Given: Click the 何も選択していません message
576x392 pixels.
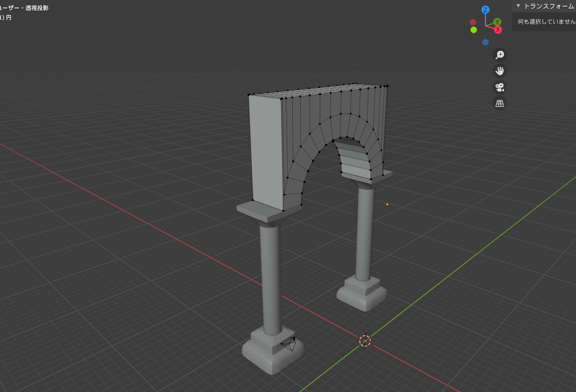Looking at the screenshot, I should [546, 22].
